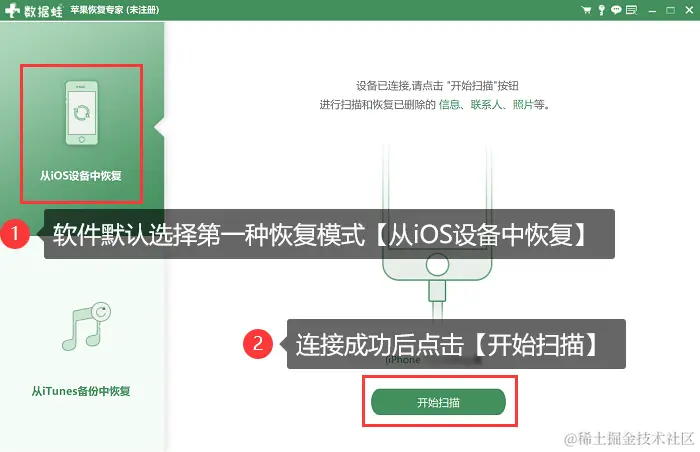Click the iPhone home button illustration
This screenshot has height=452, width=700.
[x=437, y=265]
